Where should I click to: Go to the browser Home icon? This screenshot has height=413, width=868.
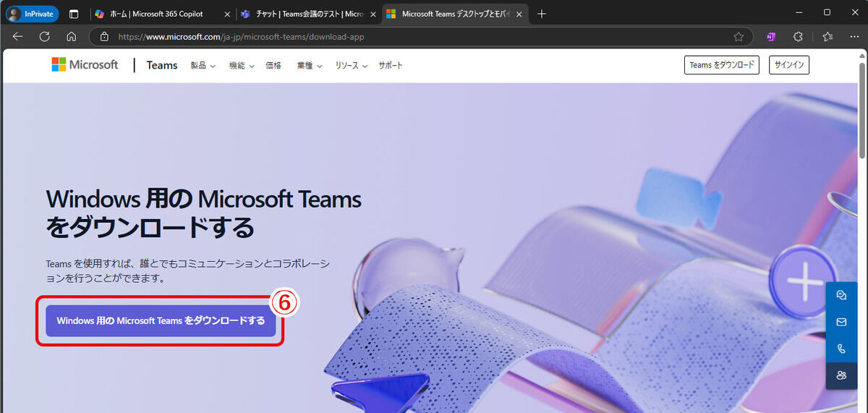[71, 36]
